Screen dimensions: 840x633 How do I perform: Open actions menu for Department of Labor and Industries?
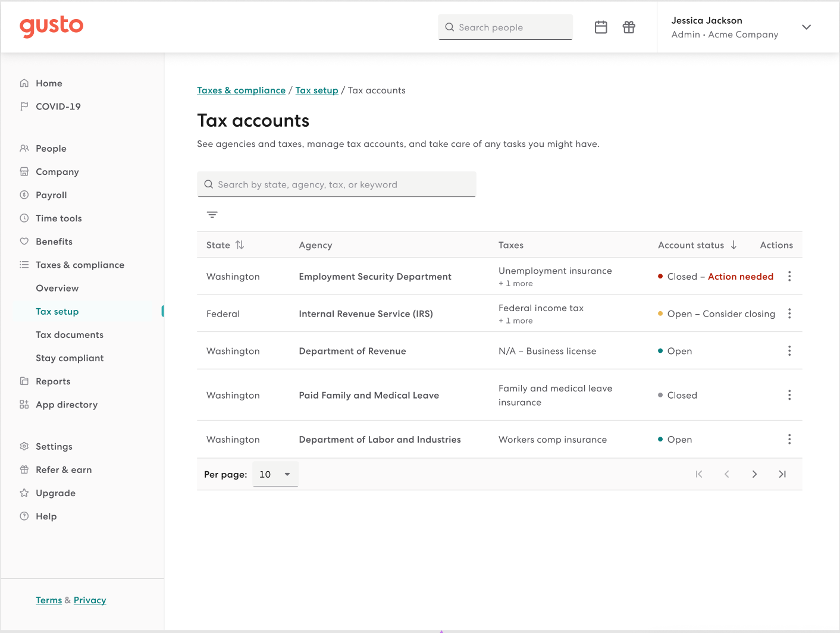789,440
